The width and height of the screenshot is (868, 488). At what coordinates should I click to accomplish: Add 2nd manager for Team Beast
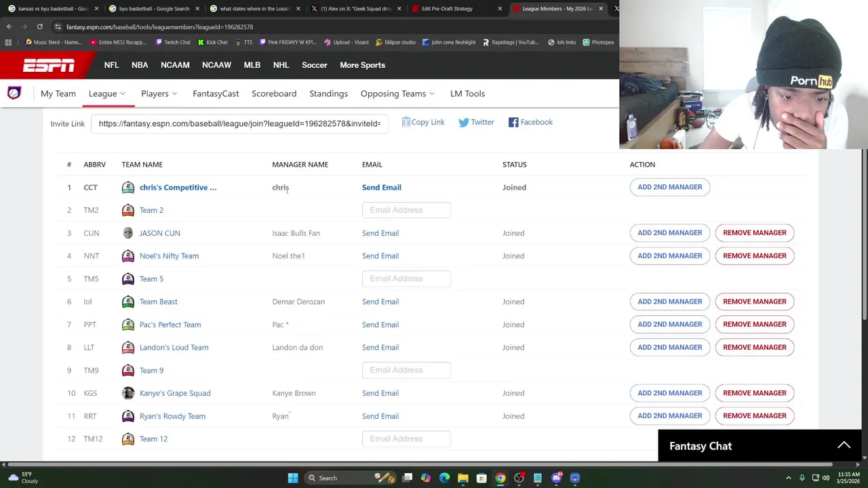click(x=669, y=302)
